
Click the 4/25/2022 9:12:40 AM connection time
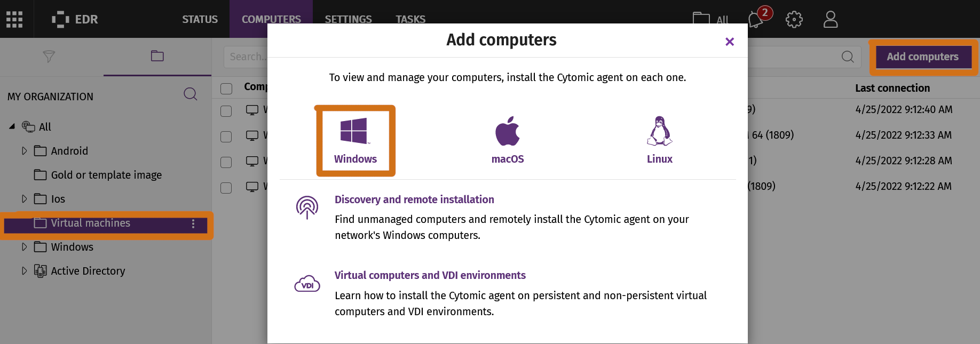904,109
